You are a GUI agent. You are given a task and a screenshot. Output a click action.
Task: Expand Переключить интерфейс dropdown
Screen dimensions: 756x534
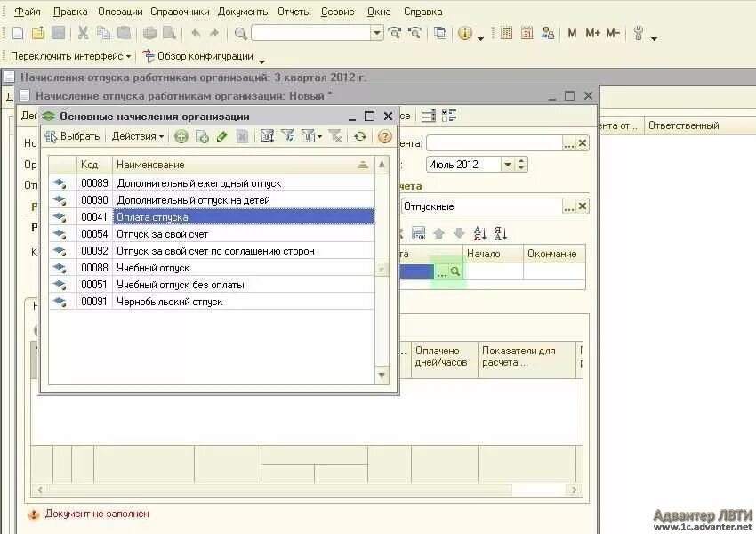pos(71,56)
